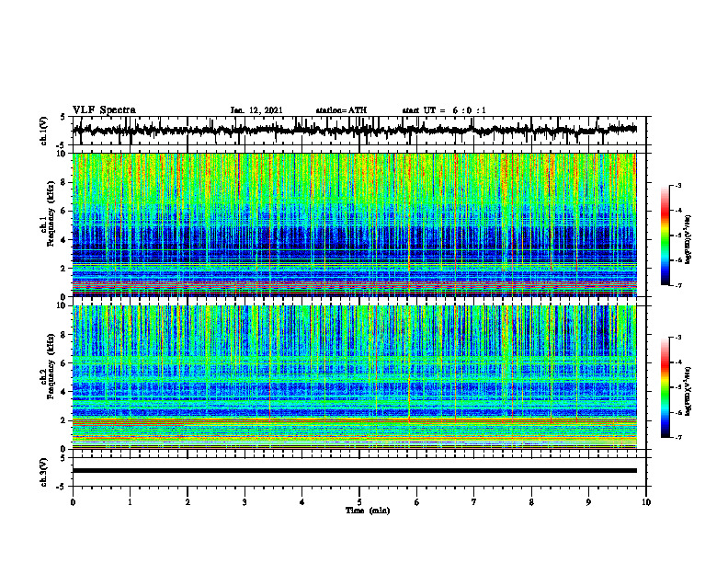The image size is (728, 563).
Task: Click the "-5" volt tick of ch.1(V) panel
Action: (x=62, y=145)
